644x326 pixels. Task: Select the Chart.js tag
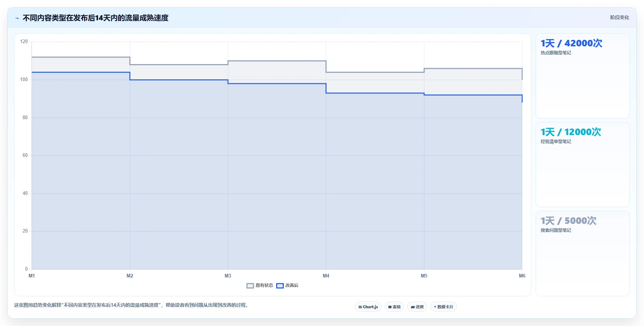pos(368,307)
